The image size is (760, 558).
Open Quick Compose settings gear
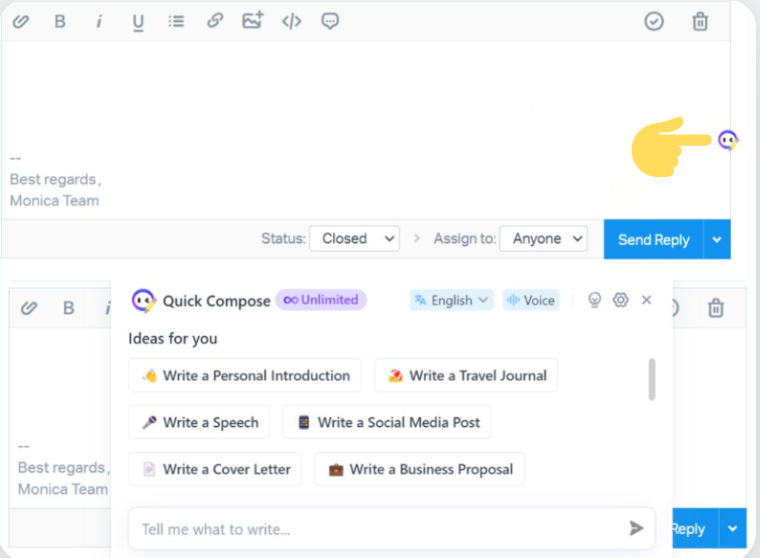click(x=620, y=300)
